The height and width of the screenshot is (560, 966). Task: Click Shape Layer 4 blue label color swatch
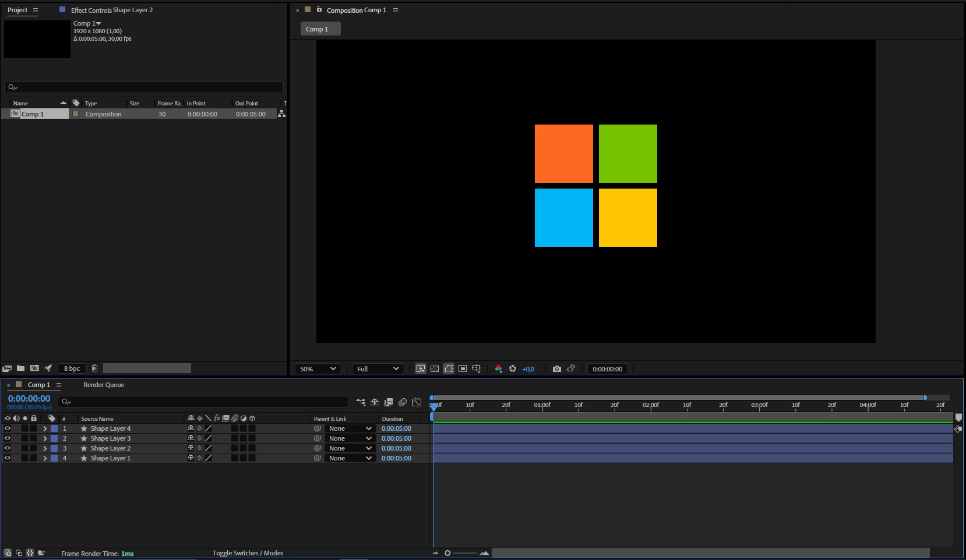click(54, 428)
